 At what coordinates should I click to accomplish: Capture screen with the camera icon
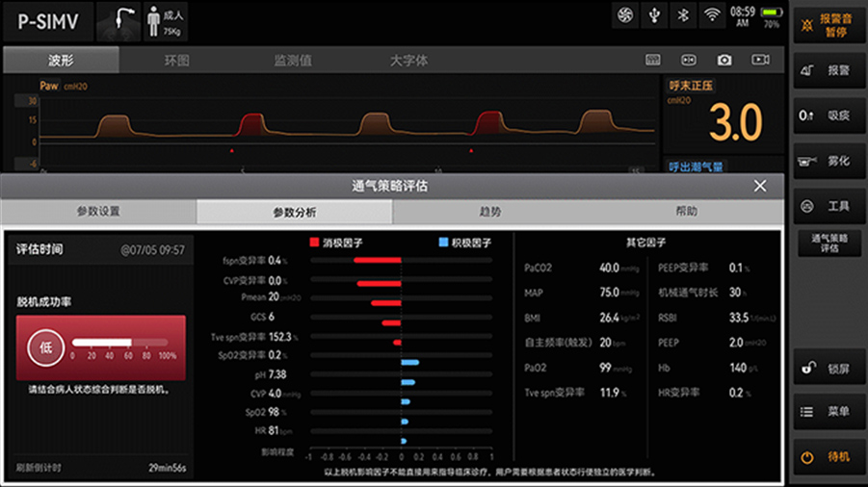(x=724, y=60)
